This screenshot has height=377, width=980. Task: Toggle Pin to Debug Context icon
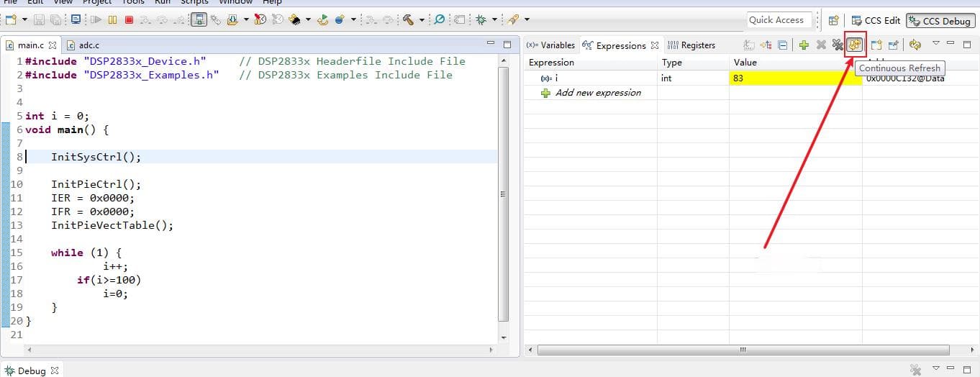894,45
